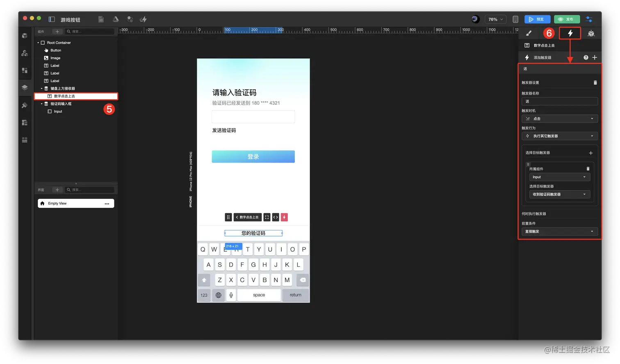620x364 pixels.
Task: Switch to the box component tab
Action: pos(591,33)
